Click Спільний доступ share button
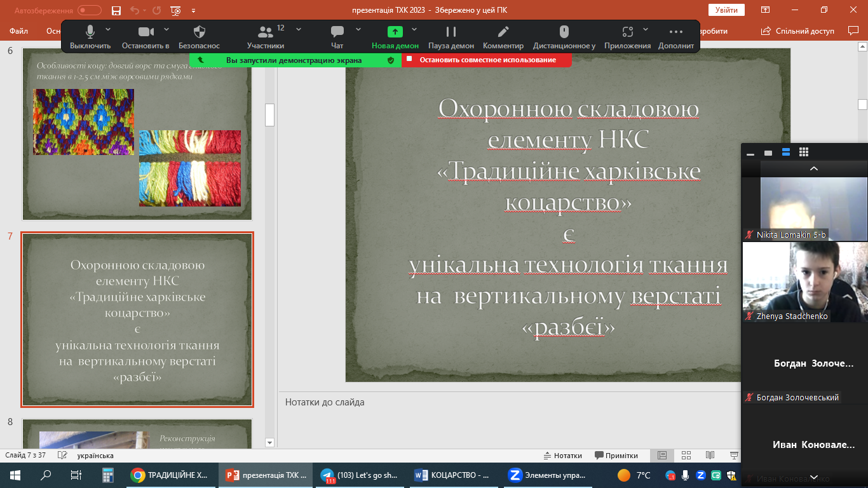This screenshot has width=868, height=488. [797, 30]
